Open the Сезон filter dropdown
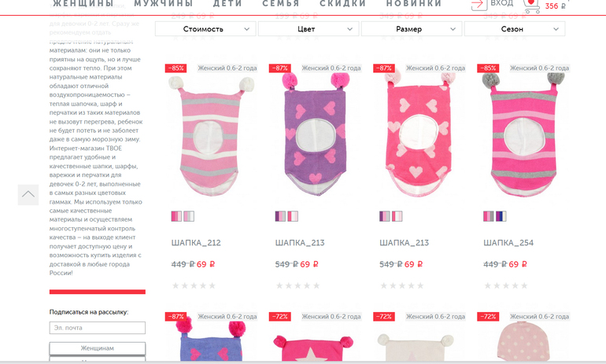The height and width of the screenshot is (364, 606). (x=515, y=29)
